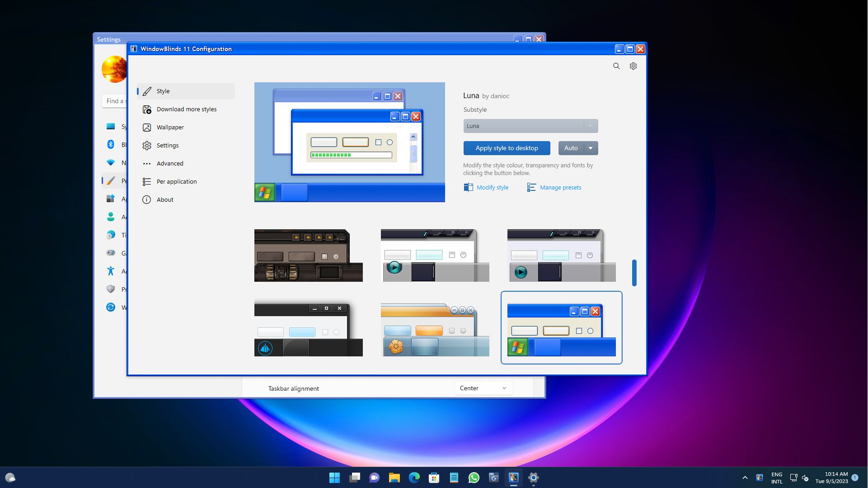Click the Modify style icon
The height and width of the screenshot is (488, 868).
(469, 187)
